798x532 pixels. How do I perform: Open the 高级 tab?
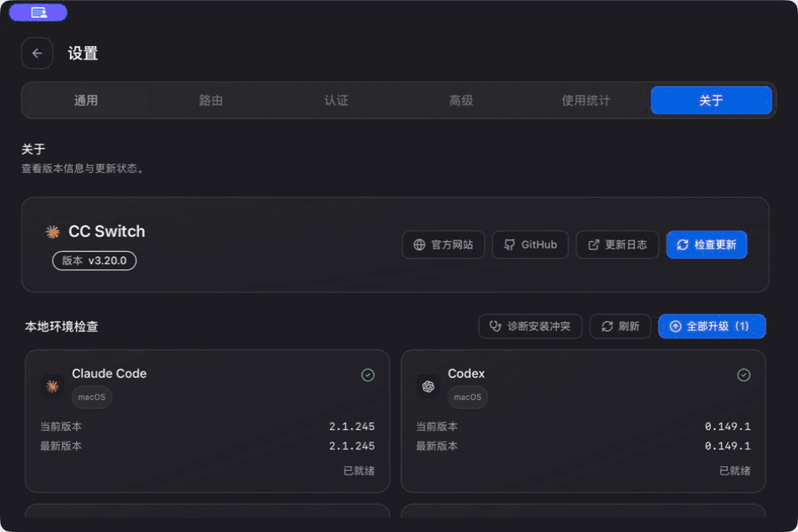pos(461,100)
